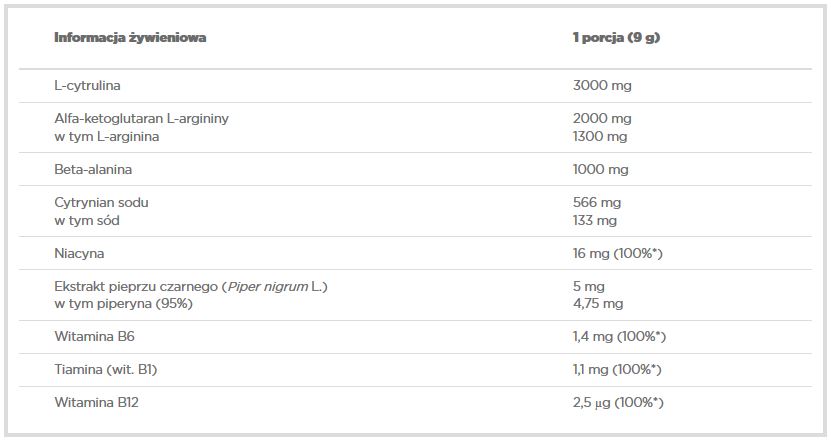
Task: Click the "Informacja żywieniowa" table header
Action: tap(130, 38)
